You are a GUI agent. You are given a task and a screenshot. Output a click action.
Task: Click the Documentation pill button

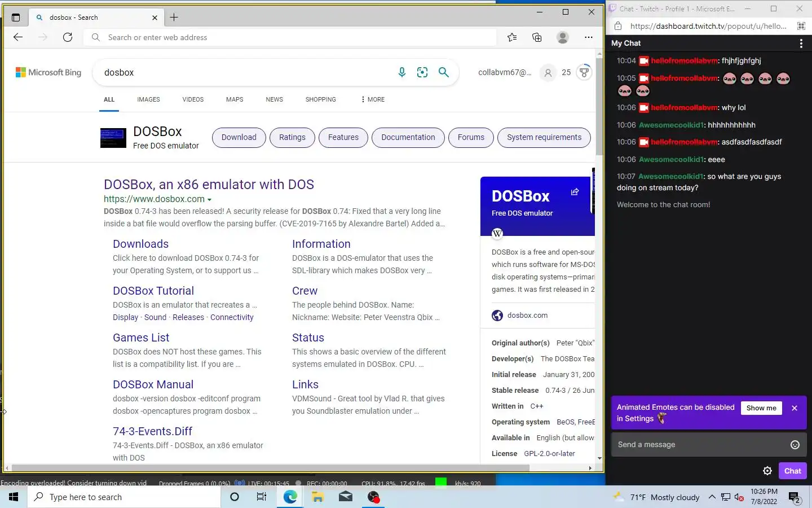click(x=408, y=137)
